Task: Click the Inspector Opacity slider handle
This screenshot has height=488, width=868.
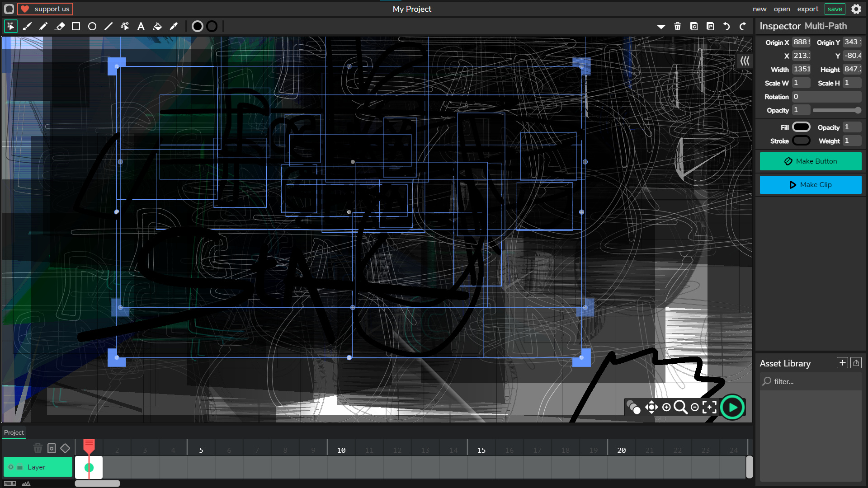Action: pyautogui.click(x=858, y=110)
